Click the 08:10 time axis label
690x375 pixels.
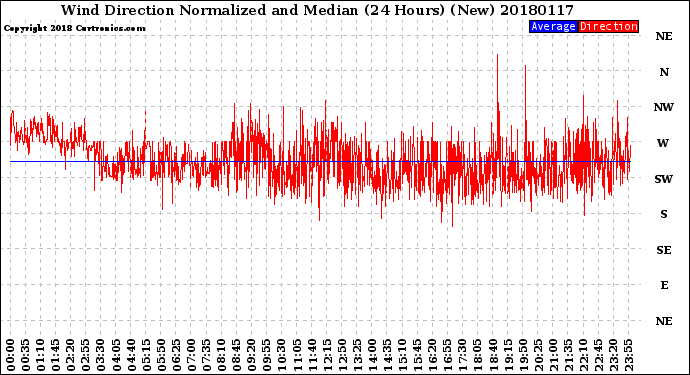(221, 355)
